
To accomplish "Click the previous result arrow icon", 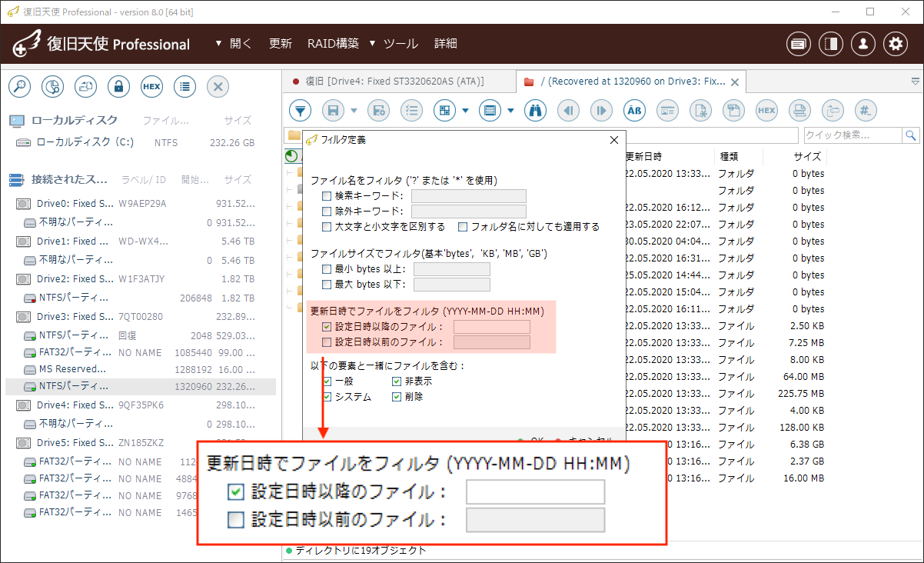I will pyautogui.click(x=569, y=110).
